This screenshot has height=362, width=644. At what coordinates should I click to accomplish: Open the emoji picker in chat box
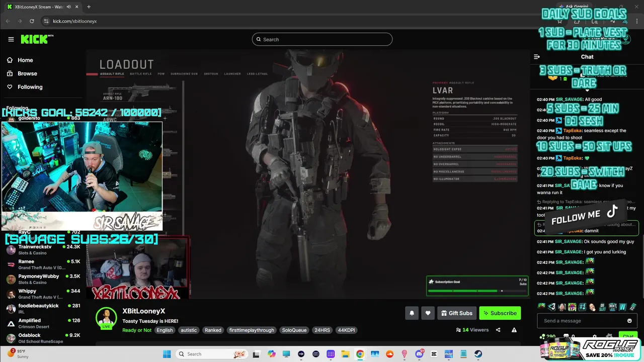click(629, 321)
